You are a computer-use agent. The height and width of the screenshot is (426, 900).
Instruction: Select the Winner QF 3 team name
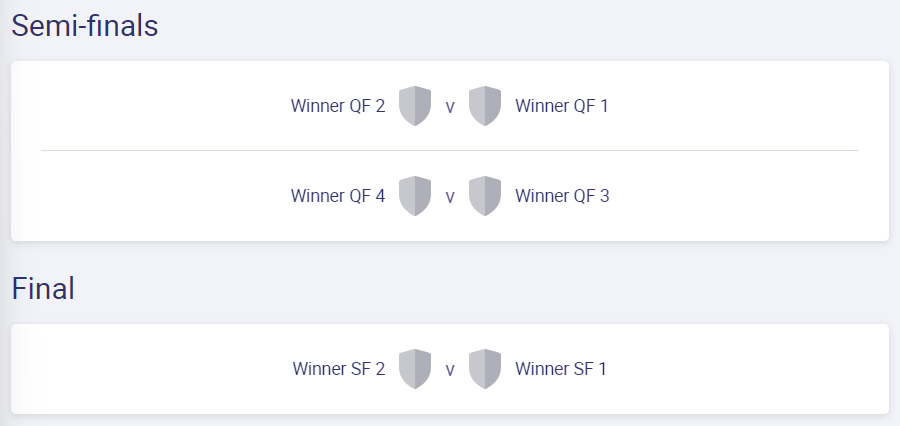coord(562,196)
